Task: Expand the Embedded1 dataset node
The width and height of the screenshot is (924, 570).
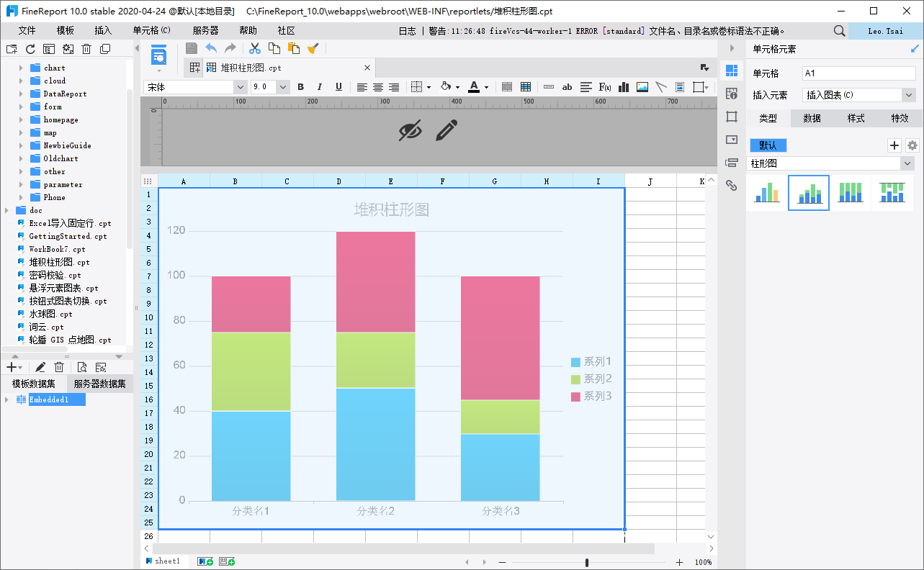Action: [6, 399]
